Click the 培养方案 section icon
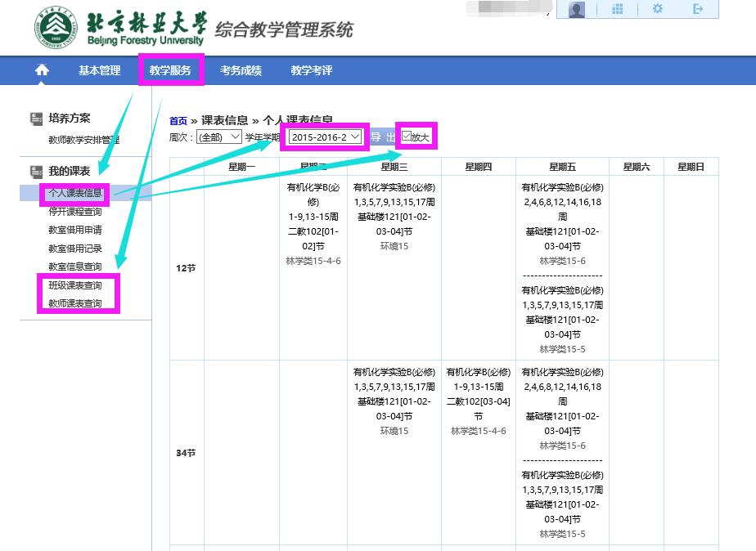The height and width of the screenshot is (551, 756). pyautogui.click(x=36, y=119)
